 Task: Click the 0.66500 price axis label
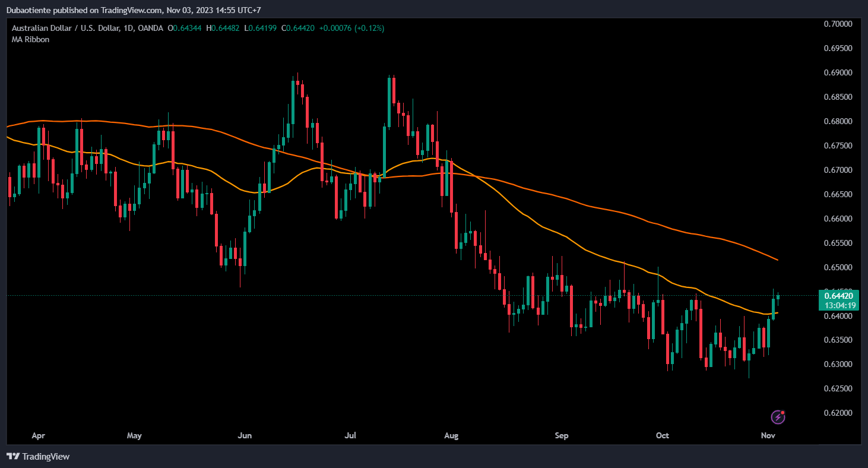838,194
